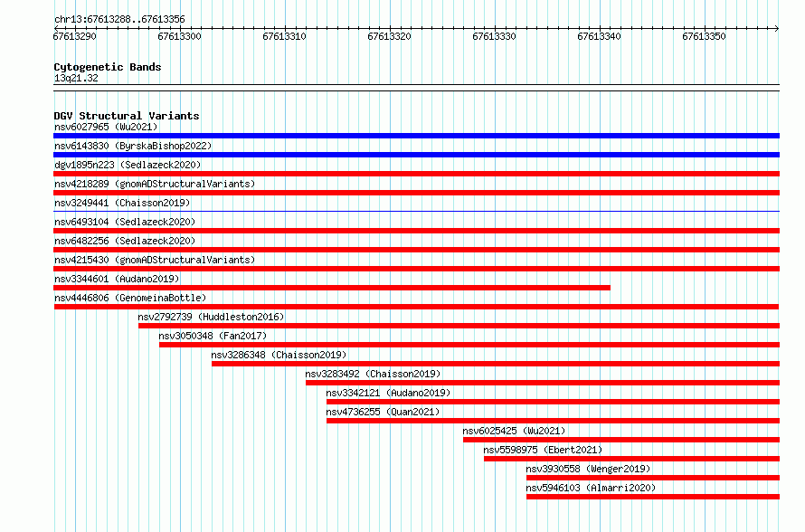Click ruler position 67613340
This screenshot has width=805, height=532.
pyautogui.click(x=599, y=36)
